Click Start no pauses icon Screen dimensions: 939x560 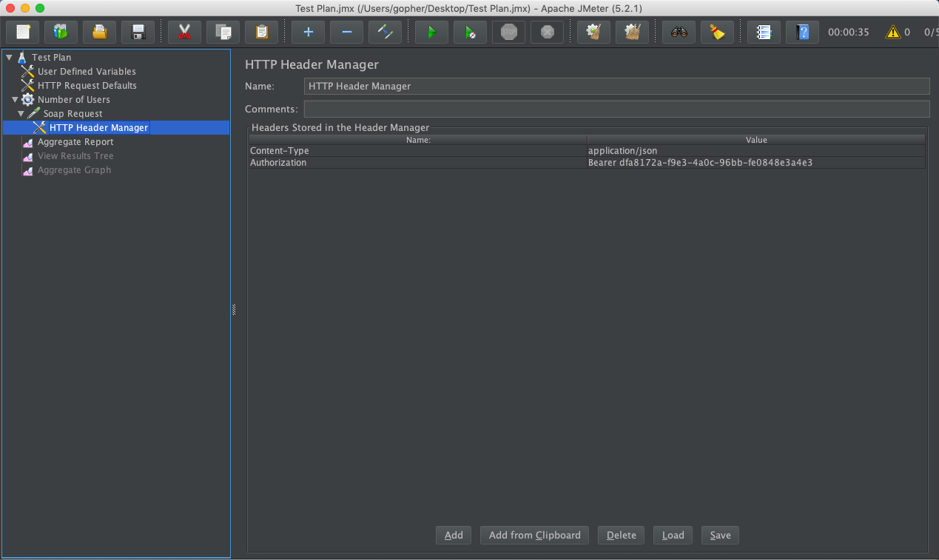click(471, 32)
